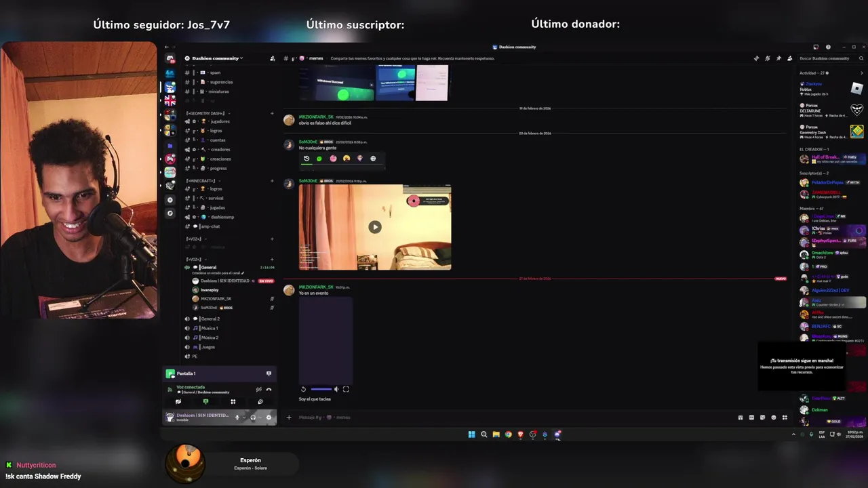
Task: Open the Discover servers compass icon
Action: (x=170, y=213)
